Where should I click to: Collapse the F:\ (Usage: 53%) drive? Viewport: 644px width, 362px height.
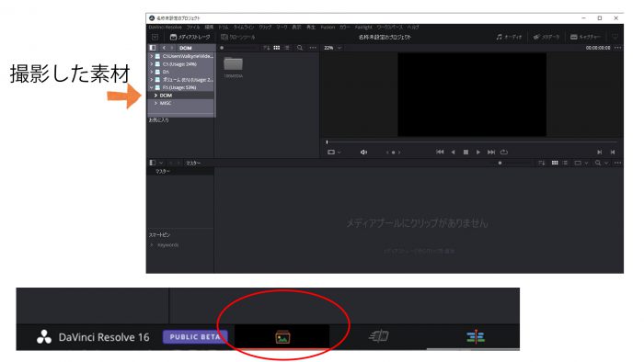(x=152, y=87)
